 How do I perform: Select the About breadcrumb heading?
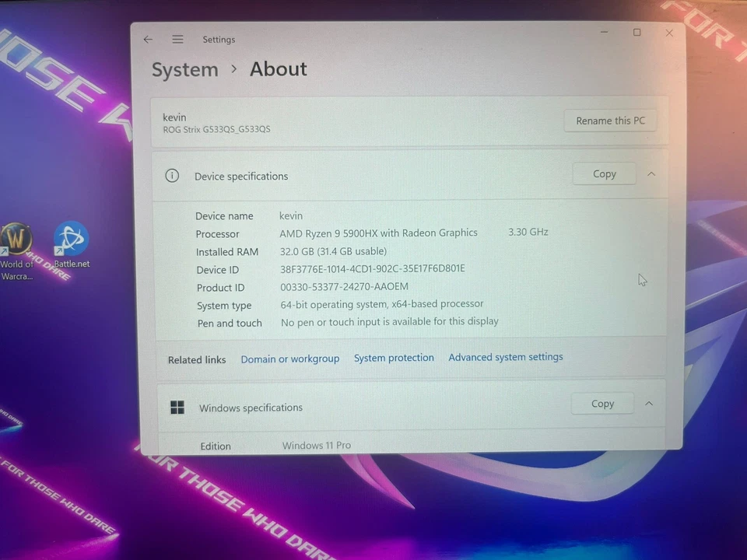click(x=279, y=69)
